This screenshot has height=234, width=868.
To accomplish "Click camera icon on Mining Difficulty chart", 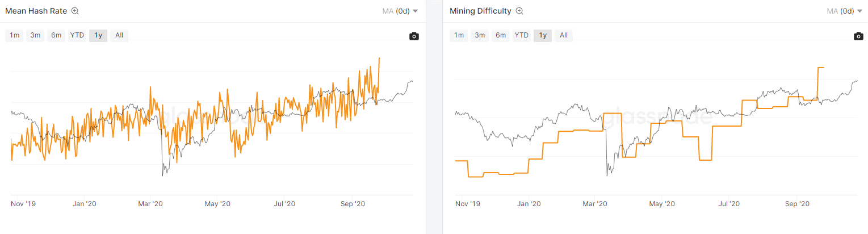I will [x=858, y=36].
